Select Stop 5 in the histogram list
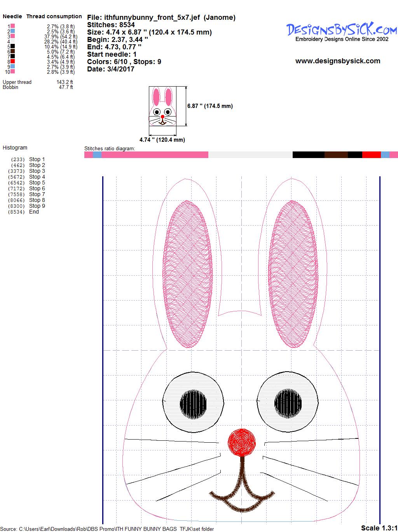 37,183
